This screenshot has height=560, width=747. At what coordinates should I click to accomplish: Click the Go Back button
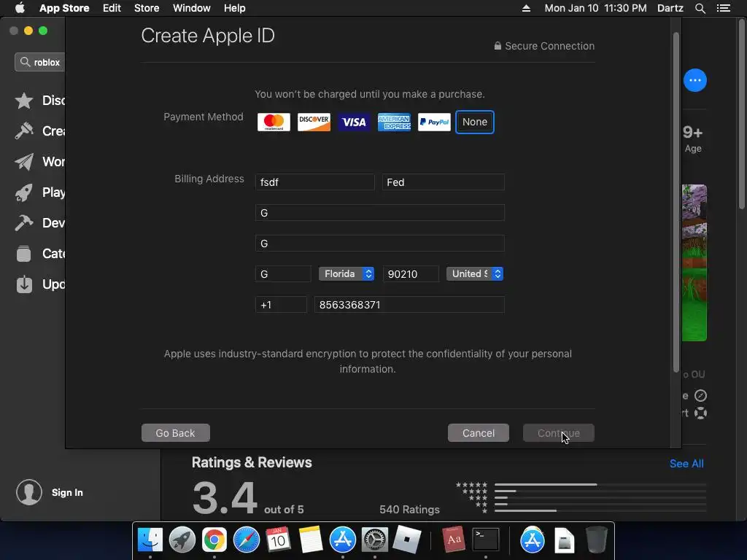(x=175, y=433)
